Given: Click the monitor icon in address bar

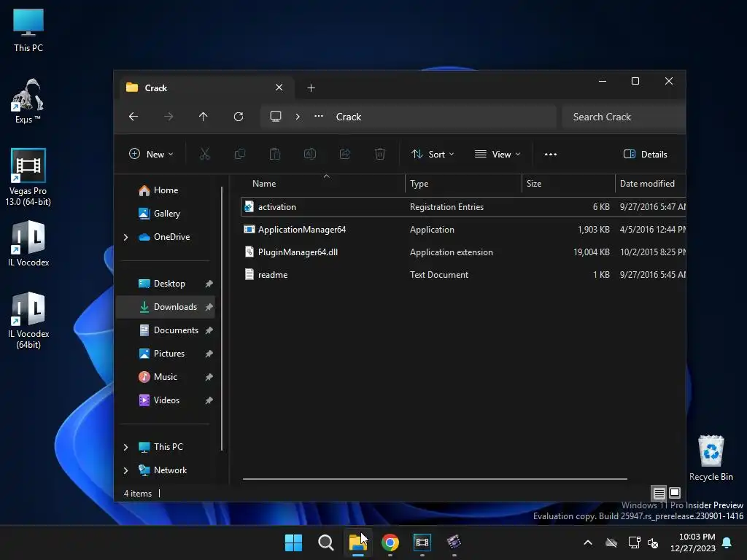Looking at the screenshot, I should [x=275, y=117].
